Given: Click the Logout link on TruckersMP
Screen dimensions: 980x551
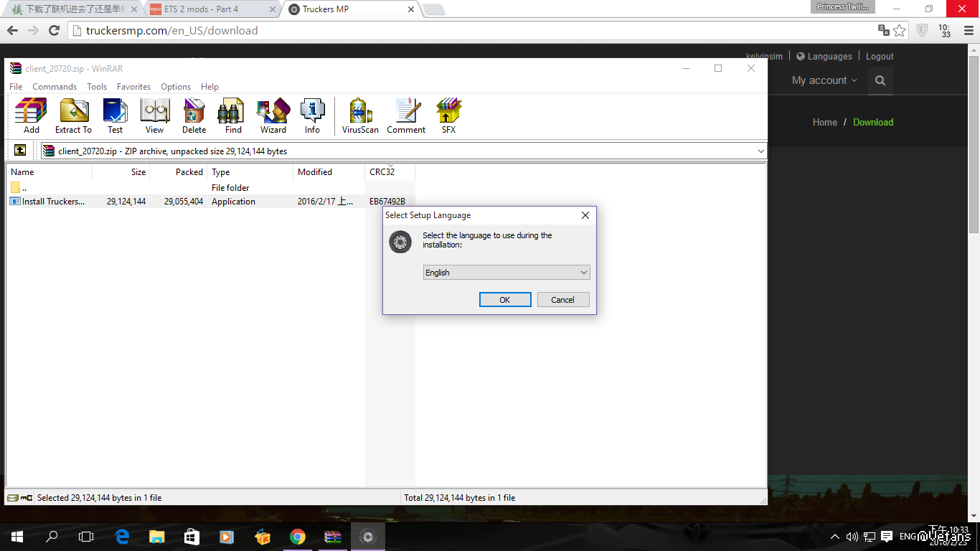Looking at the screenshot, I should [x=880, y=57].
